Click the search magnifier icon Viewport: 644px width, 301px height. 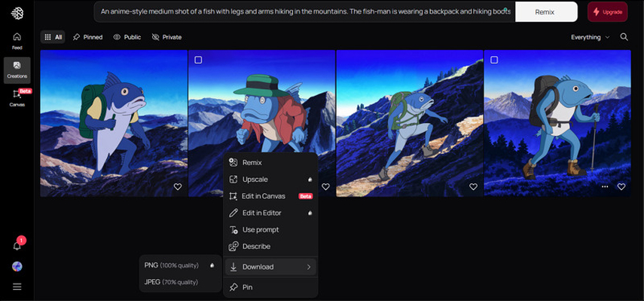(624, 37)
